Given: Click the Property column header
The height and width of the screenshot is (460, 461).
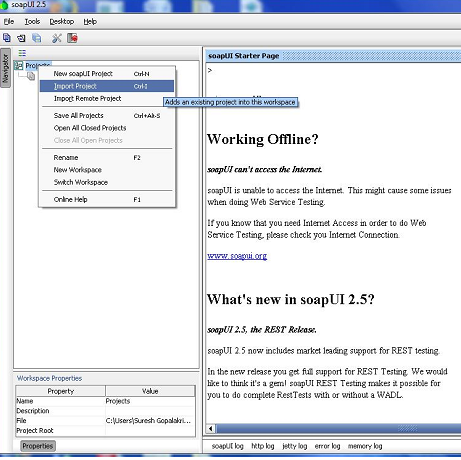Looking at the screenshot, I should click(61, 391).
